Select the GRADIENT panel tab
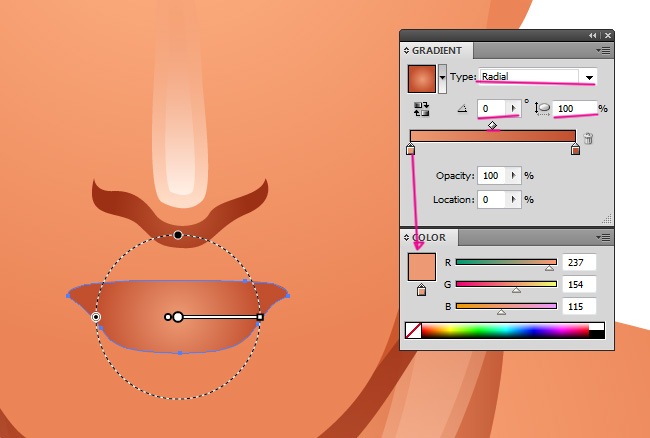This screenshot has width=650, height=438. tap(437, 51)
